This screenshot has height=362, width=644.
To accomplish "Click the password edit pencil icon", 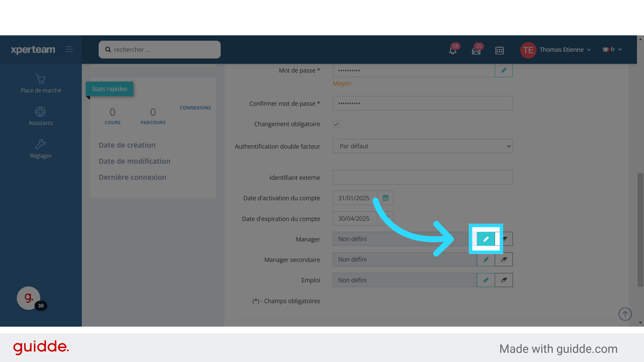I will point(503,70).
